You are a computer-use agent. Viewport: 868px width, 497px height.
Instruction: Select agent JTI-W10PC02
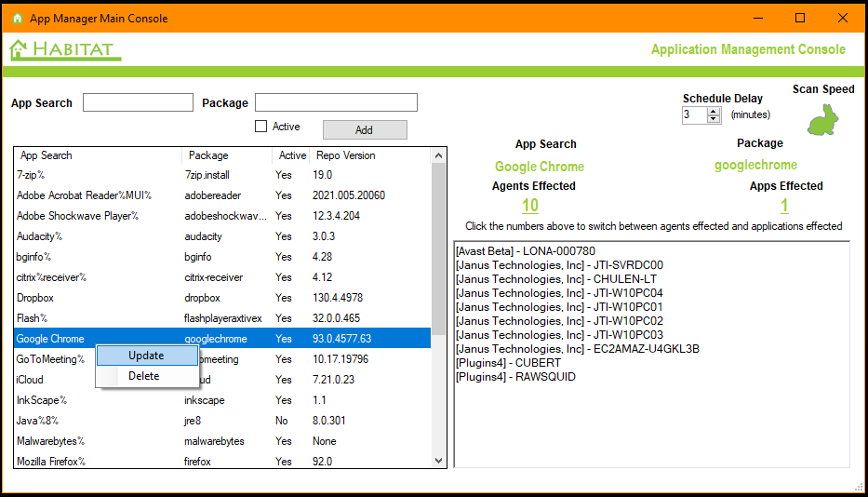click(559, 321)
